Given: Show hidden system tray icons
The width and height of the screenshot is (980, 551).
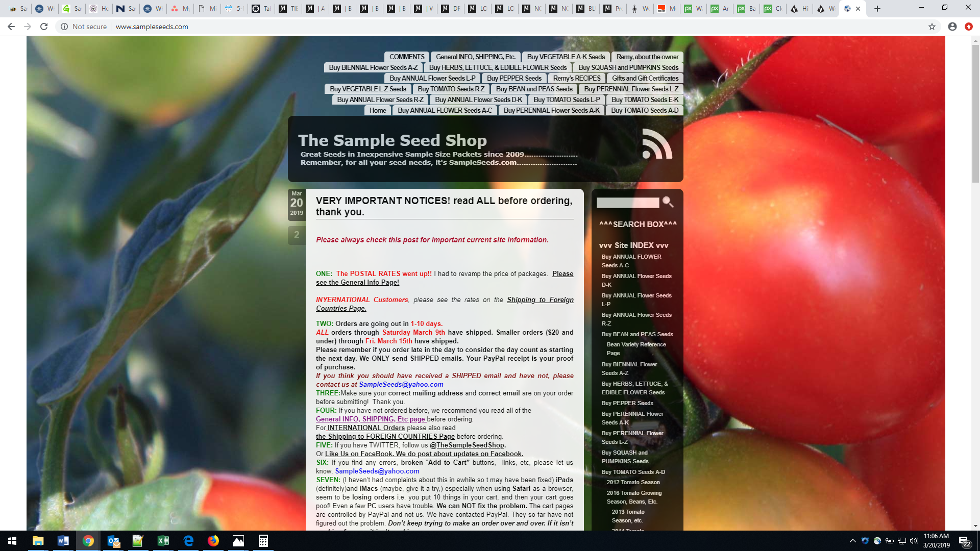Looking at the screenshot, I should tap(852, 541).
